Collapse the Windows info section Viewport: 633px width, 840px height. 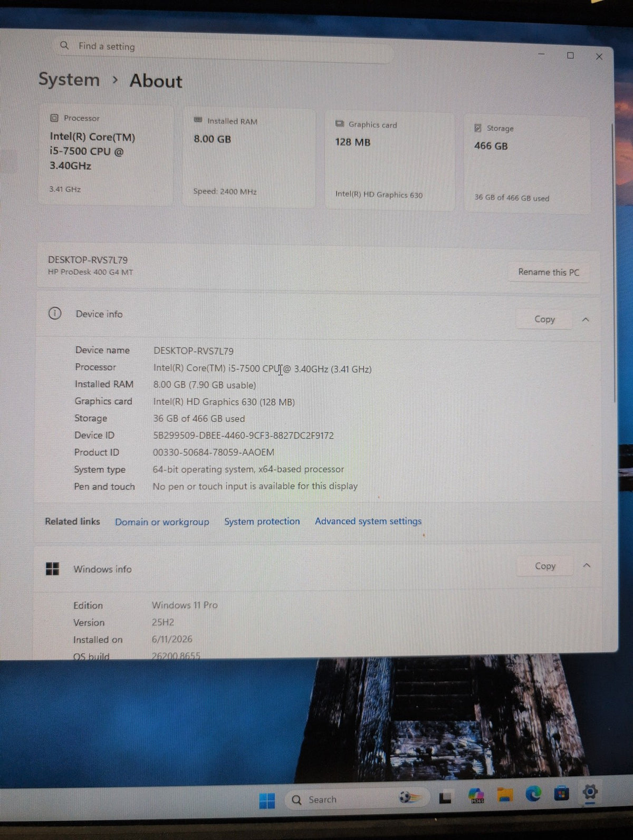pyautogui.click(x=587, y=565)
